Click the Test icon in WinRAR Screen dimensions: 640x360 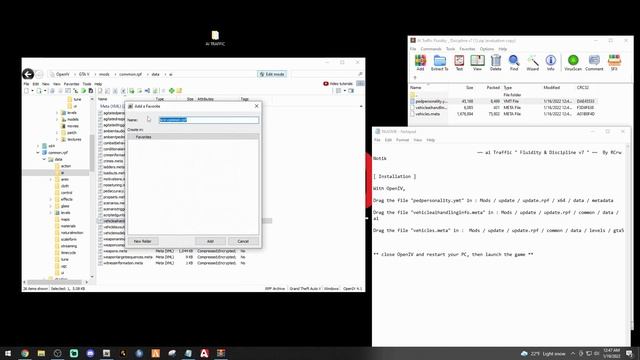point(459,62)
